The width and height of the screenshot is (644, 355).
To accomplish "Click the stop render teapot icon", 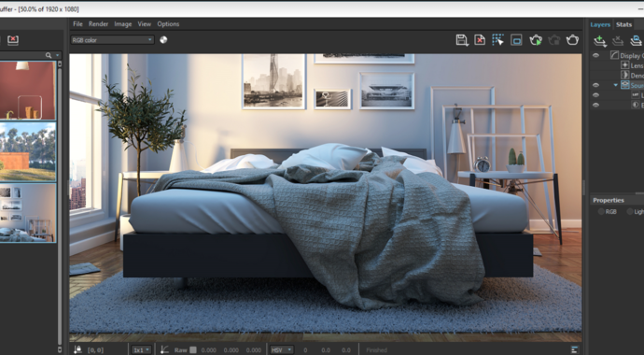I will [x=554, y=40].
